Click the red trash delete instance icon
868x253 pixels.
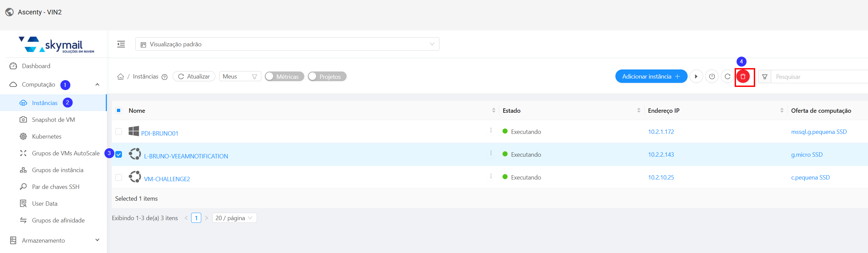click(743, 77)
